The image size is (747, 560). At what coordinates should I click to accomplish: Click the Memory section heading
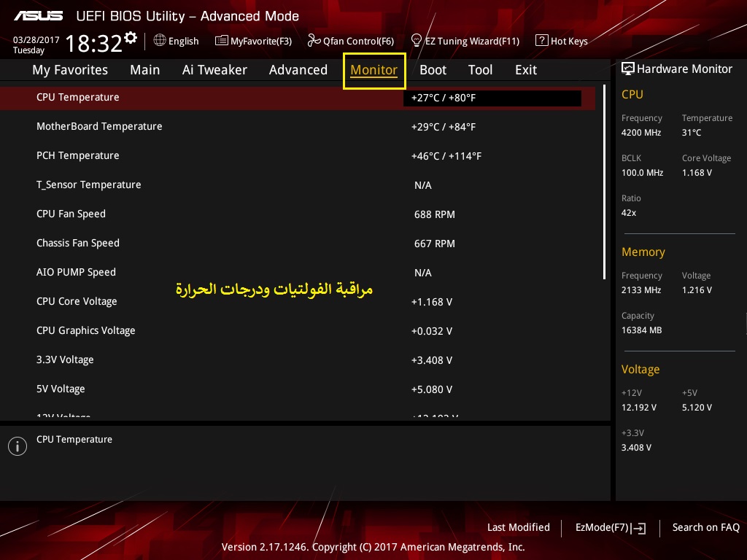[x=643, y=252]
